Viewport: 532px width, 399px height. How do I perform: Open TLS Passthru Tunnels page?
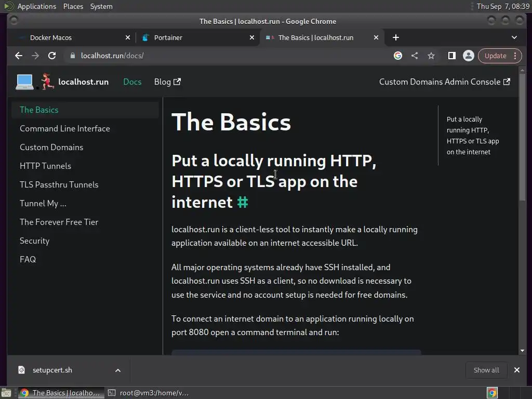[x=59, y=184]
